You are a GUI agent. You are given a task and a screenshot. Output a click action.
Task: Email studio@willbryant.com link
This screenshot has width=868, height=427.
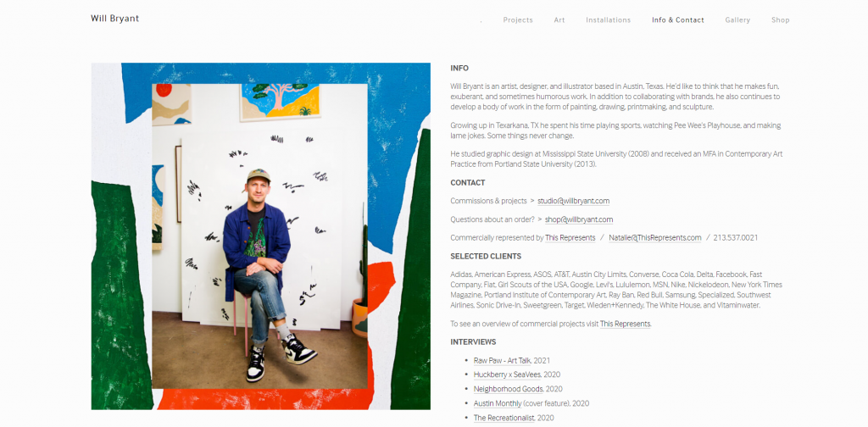[574, 201]
